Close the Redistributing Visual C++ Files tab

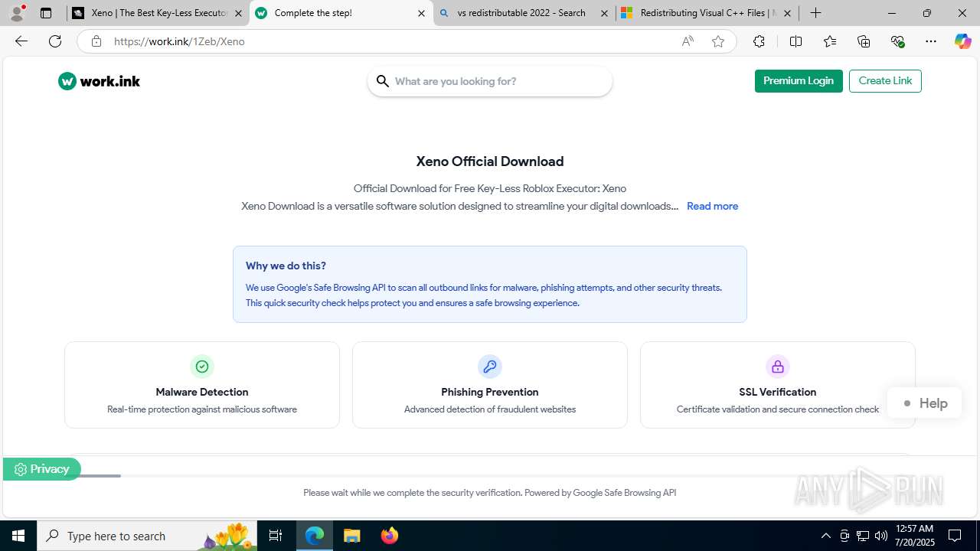pos(787,13)
